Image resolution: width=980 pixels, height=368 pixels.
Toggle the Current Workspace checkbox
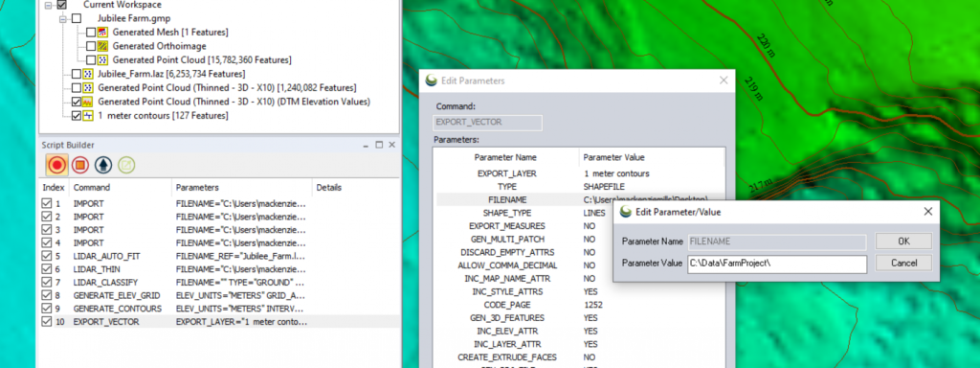coord(62,5)
